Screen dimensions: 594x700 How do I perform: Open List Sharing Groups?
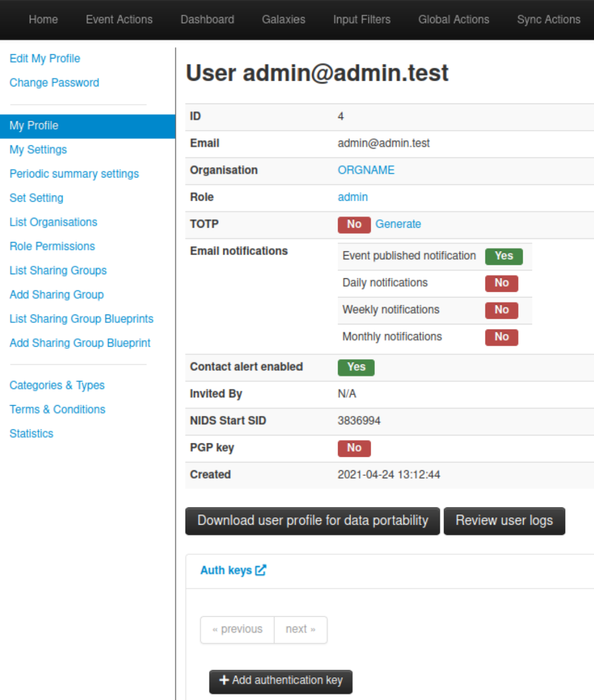point(58,271)
